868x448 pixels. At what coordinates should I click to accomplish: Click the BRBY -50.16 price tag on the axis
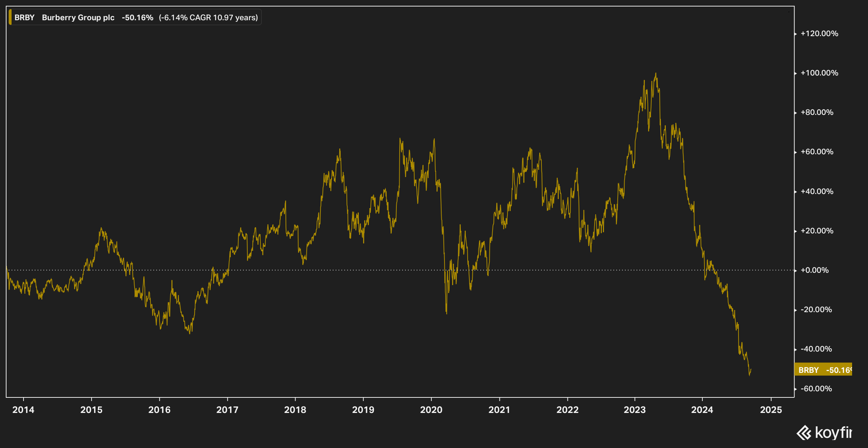[x=823, y=370]
